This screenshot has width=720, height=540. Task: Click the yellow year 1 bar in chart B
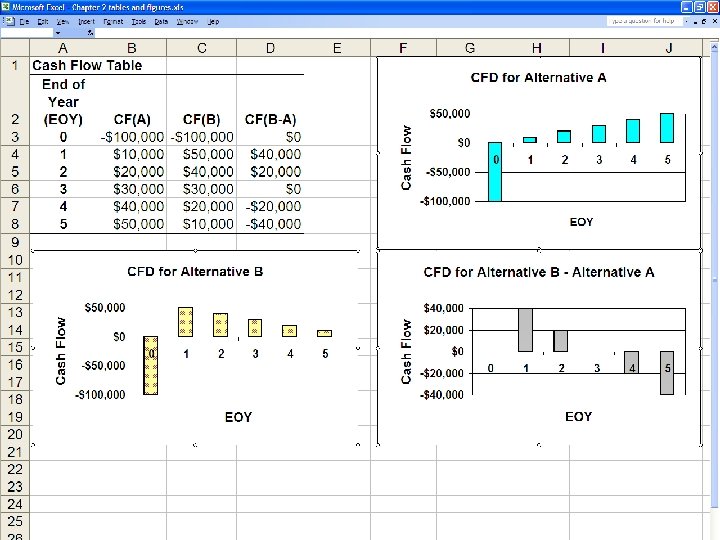186,322
